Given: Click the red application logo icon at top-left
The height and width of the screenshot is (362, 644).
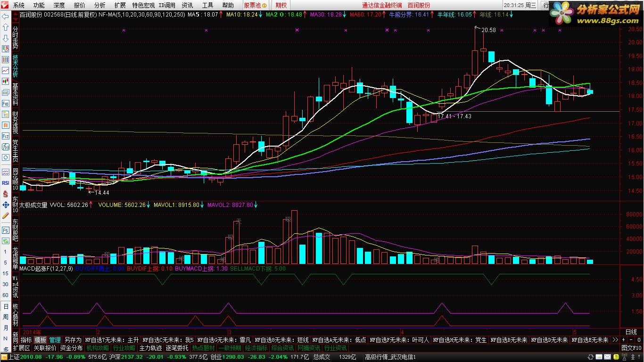Looking at the screenshot, I should [x=5, y=5].
